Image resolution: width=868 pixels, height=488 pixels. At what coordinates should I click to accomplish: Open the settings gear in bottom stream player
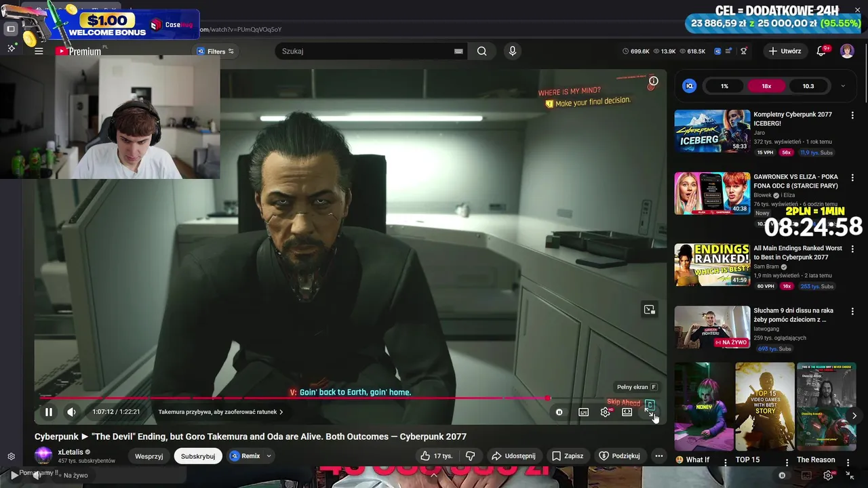827,476
